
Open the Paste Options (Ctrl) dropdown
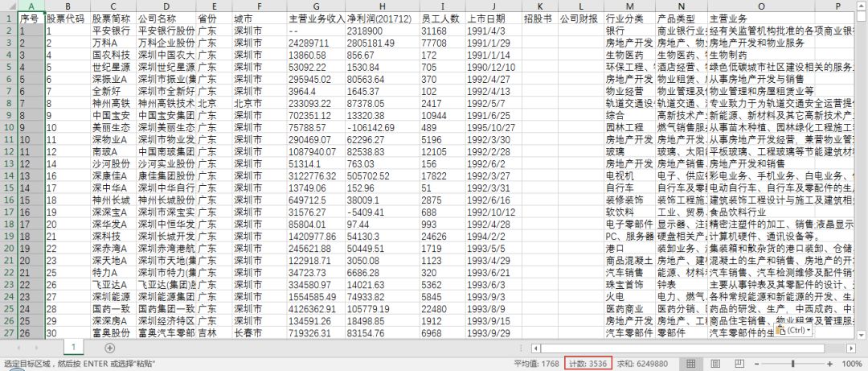click(x=793, y=330)
